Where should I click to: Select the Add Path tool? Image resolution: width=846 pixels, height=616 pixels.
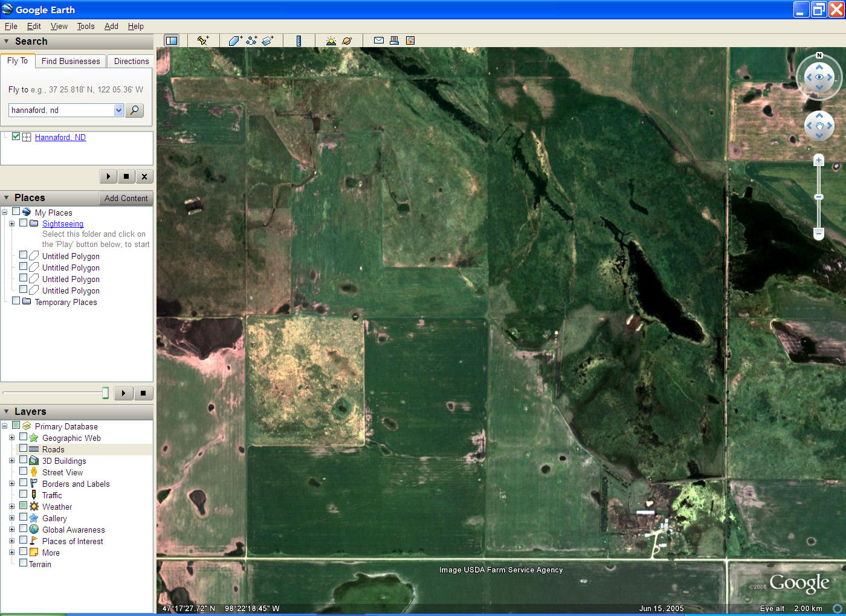coord(251,40)
